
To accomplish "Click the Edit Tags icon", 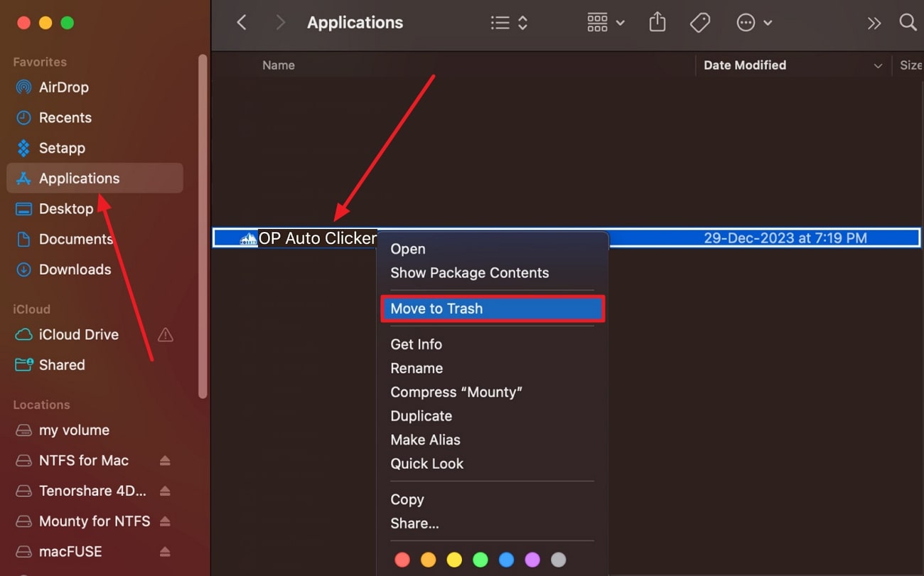I will [x=700, y=23].
